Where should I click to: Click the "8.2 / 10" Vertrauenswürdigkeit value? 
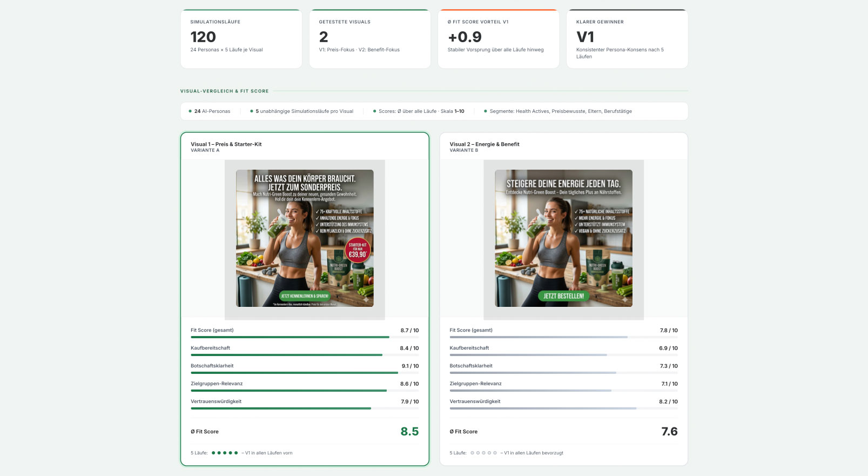(x=668, y=401)
